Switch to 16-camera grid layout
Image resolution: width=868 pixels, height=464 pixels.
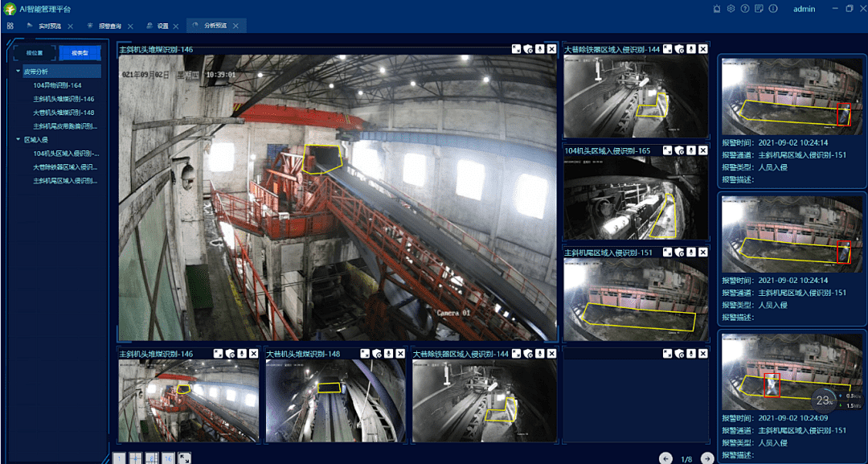(168, 458)
